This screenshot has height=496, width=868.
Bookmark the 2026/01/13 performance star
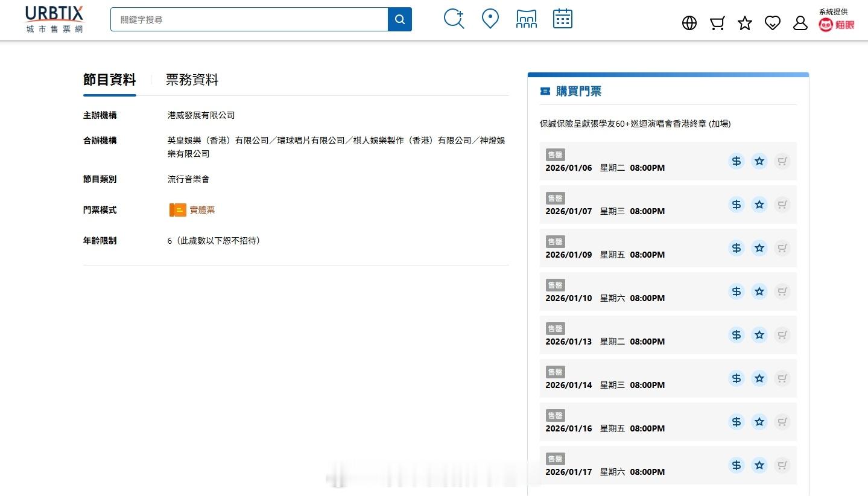(759, 335)
